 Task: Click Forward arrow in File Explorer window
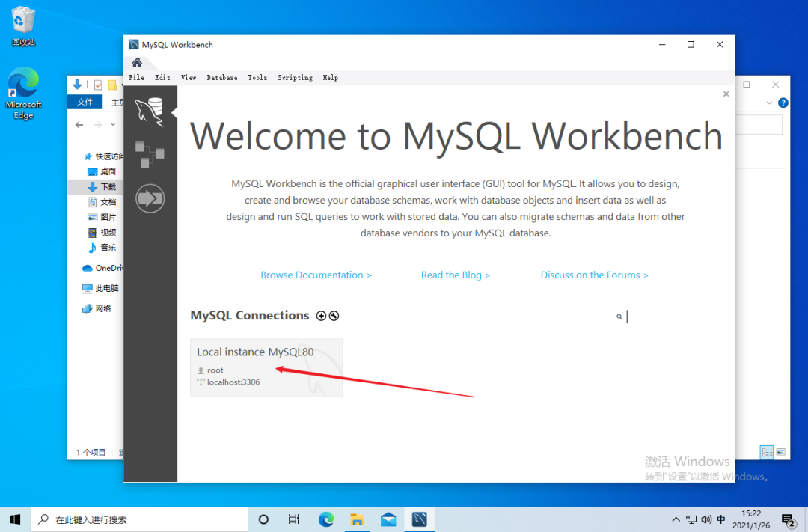click(98, 125)
